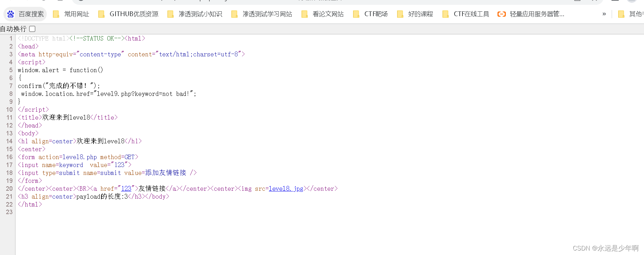
Task: Open the 好的课程 bookmark folder
Action: (415, 14)
